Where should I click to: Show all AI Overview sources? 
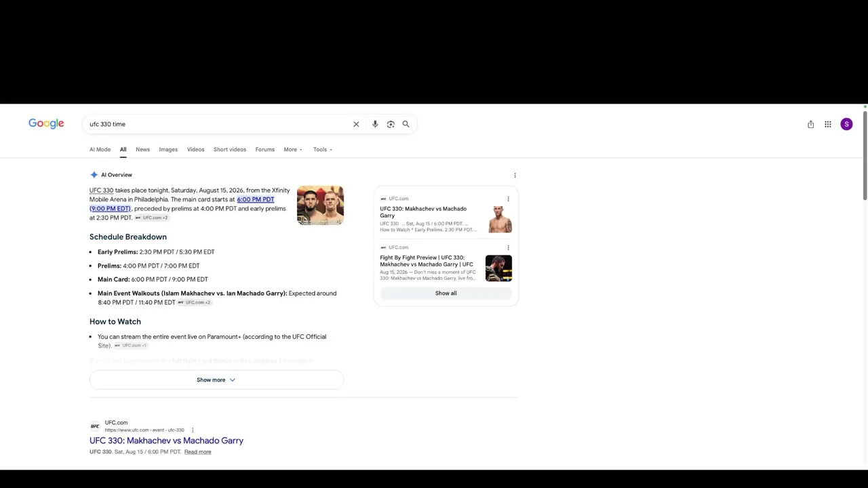446,293
